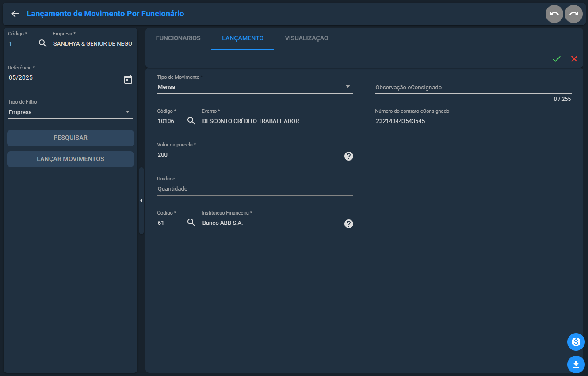
Task: Open the Tipo de Movimento dropdown
Action: click(255, 87)
